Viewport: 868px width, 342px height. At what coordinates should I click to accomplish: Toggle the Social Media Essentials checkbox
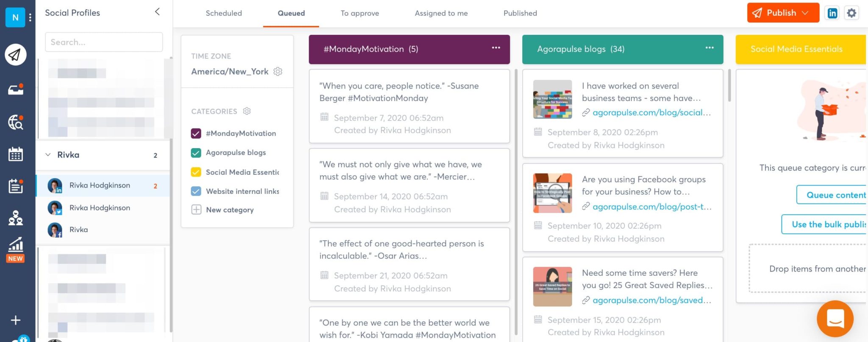click(196, 172)
